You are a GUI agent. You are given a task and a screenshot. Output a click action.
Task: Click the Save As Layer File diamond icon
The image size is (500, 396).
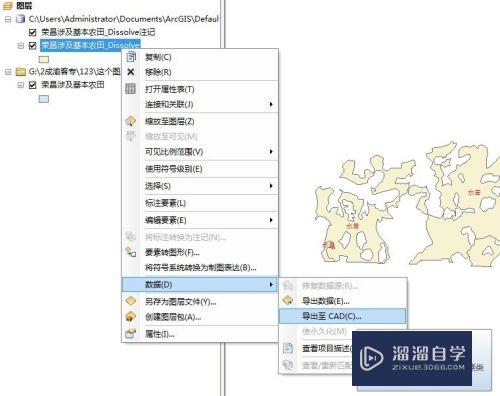click(x=130, y=301)
